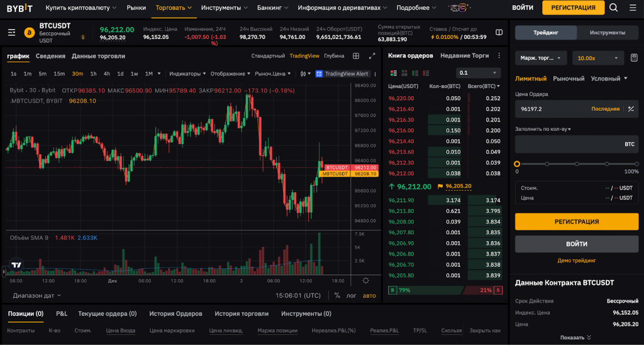Click the multi-chart grid layout icon

(x=356, y=56)
